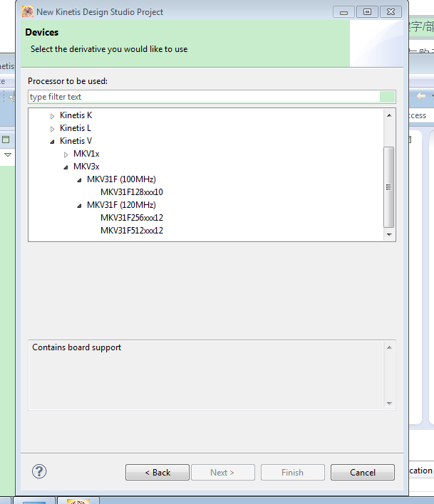
Task: Click the type filter text field
Action: click(x=212, y=97)
